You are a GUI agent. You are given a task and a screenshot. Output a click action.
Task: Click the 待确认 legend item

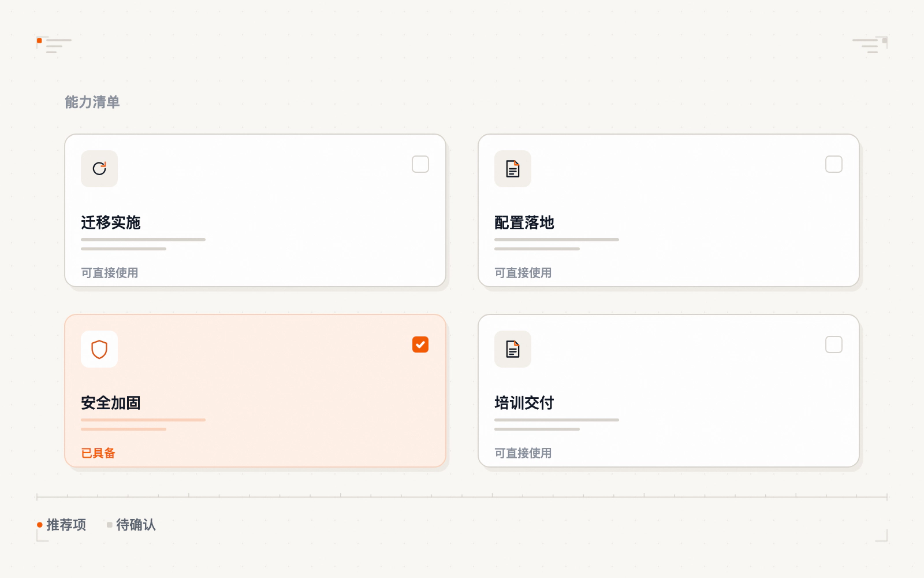coord(131,525)
